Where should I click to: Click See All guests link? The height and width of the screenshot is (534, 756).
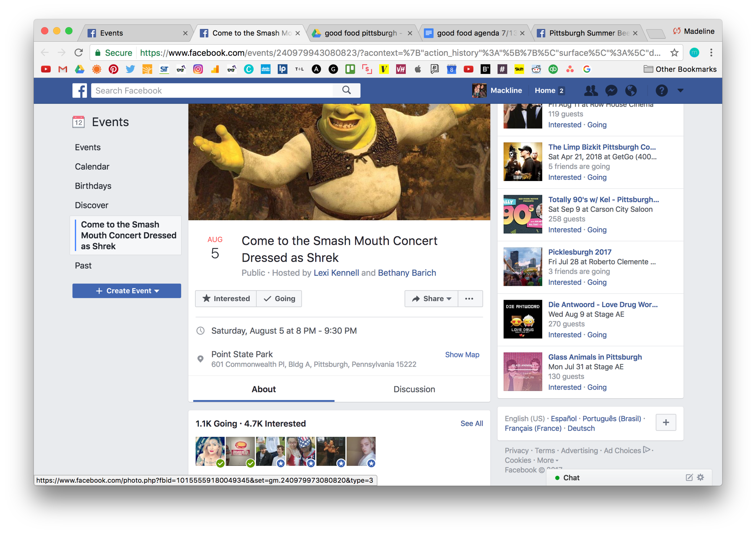click(471, 424)
